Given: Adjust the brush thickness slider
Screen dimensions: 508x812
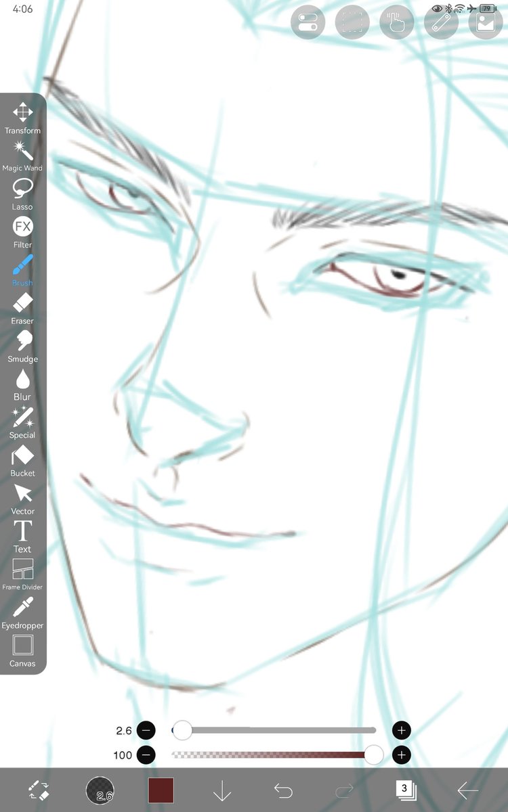Looking at the screenshot, I should 274,730.
